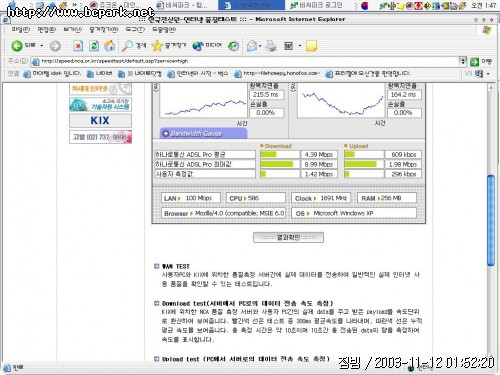Open the Favorites star icon
This screenshot has height=375, width=500.
(x=156, y=46)
